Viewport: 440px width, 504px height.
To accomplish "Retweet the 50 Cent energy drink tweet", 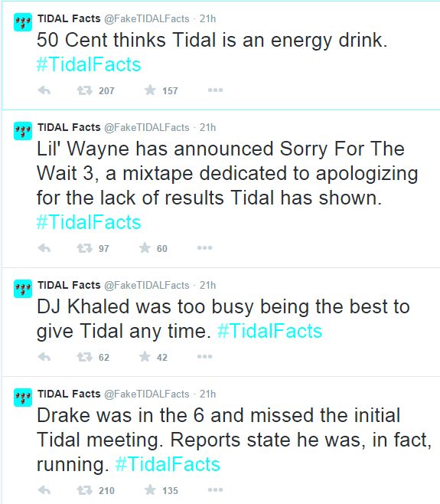I will coord(84,90).
